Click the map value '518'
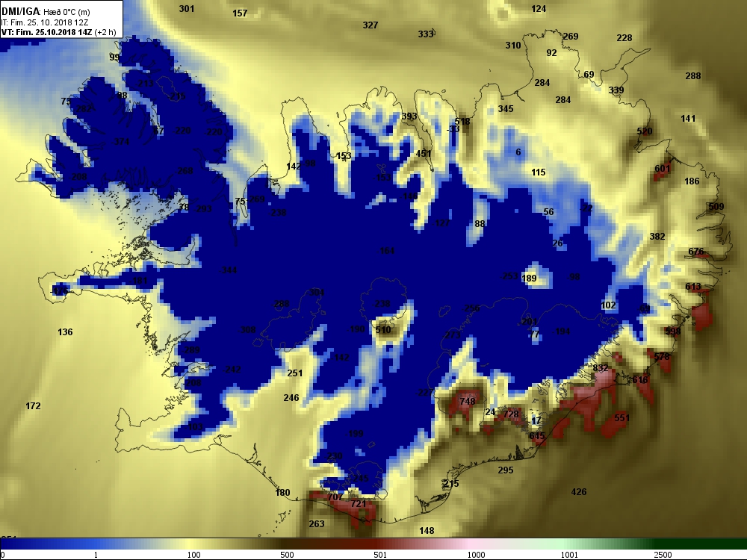The height and width of the screenshot is (560, 747). coord(462,122)
